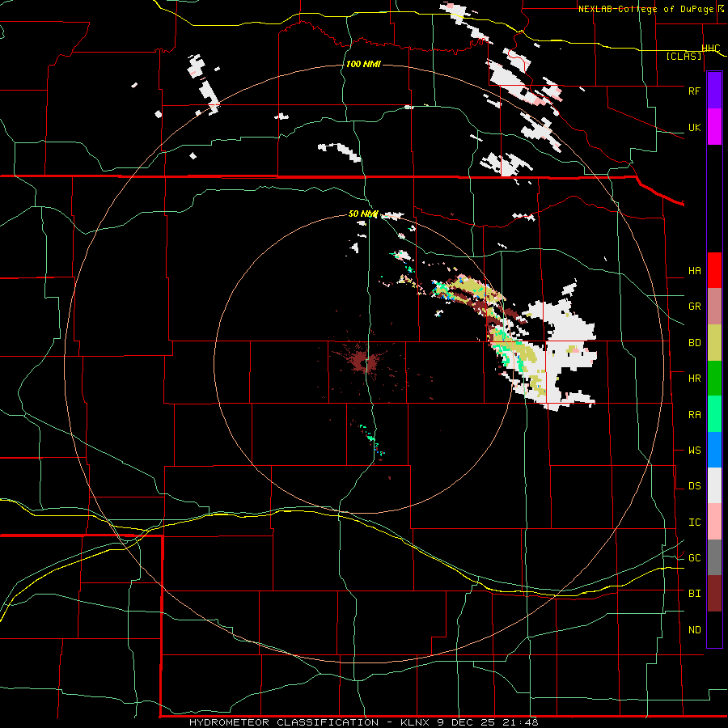Image resolution: width=728 pixels, height=728 pixels.
Task: Click the GC legend label
Action: pos(694,558)
